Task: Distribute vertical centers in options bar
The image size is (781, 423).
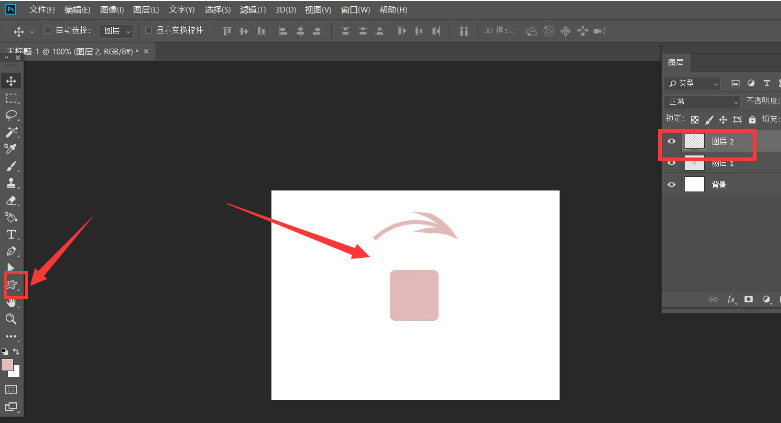Action: click(363, 31)
